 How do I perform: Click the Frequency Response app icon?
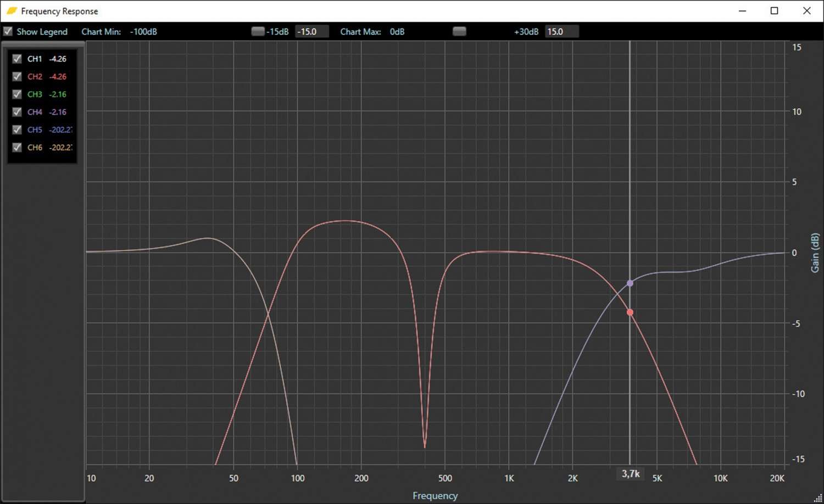pyautogui.click(x=12, y=10)
